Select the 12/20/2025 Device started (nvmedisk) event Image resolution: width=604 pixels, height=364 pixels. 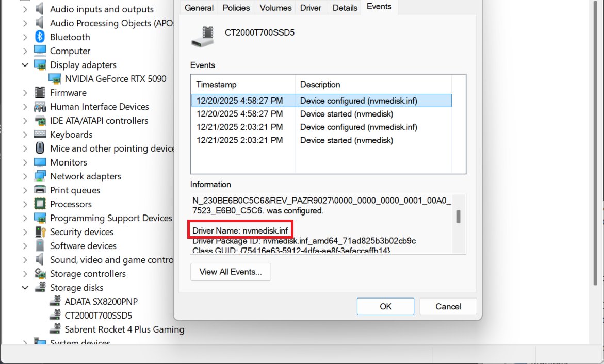[321, 114]
